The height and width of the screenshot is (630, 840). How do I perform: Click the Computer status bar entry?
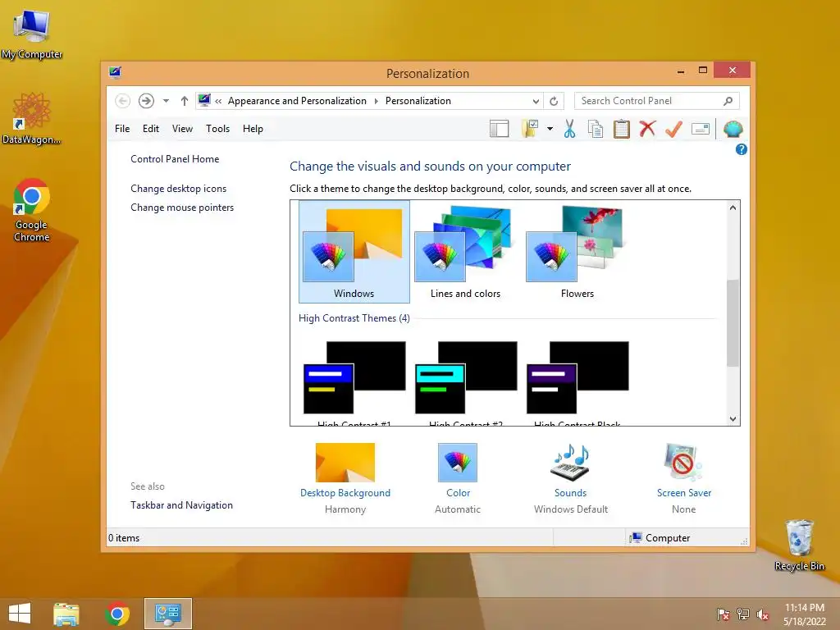click(x=660, y=538)
